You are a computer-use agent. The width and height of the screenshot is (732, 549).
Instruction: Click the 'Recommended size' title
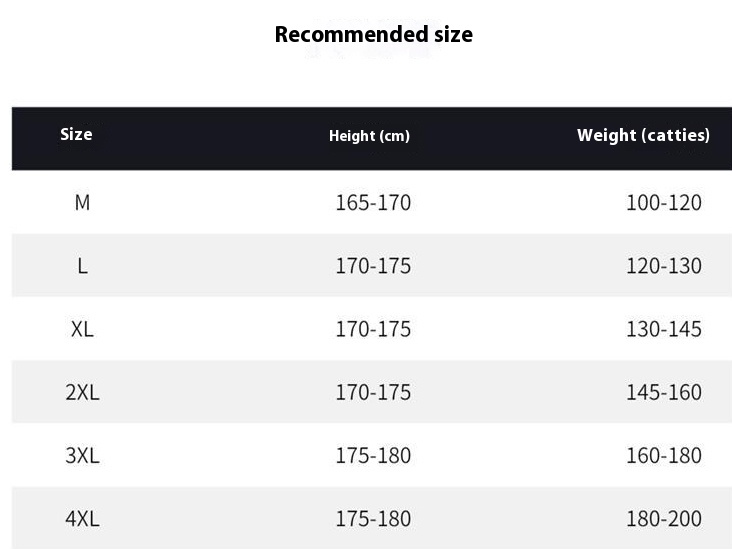click(x=373, y=34)
